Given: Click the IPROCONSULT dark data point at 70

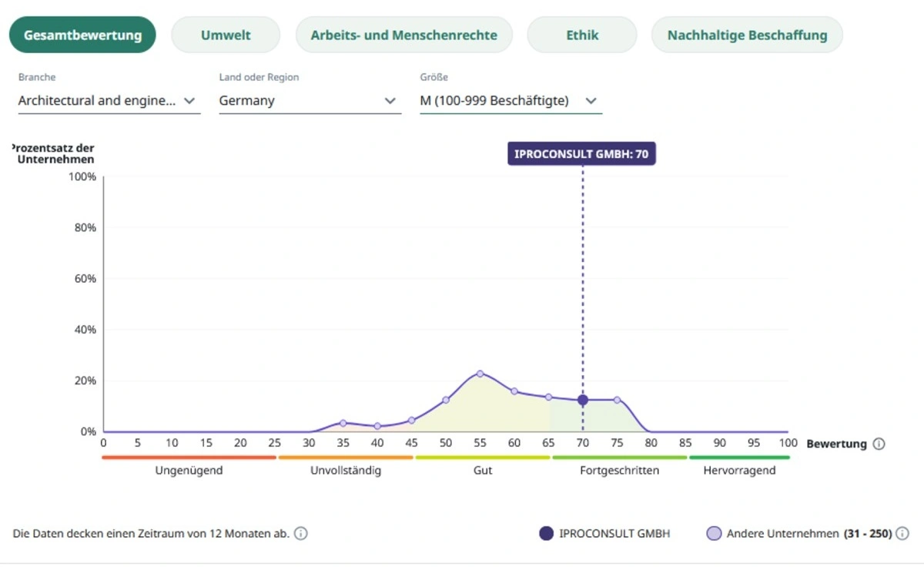Looking at the screenshot, I should 583,400.
